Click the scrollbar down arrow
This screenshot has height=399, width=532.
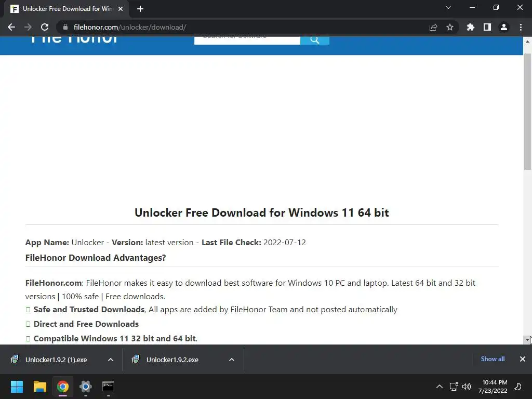coord(527,339)
